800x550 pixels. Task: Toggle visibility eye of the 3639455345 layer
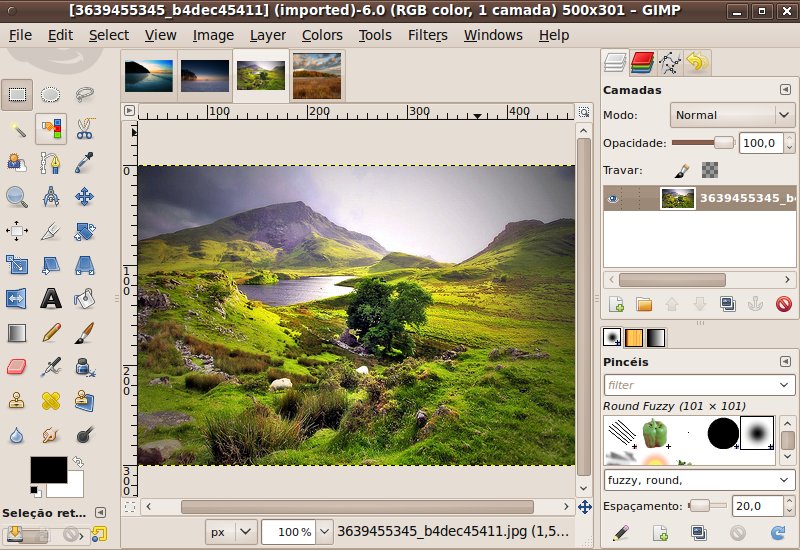click(x=613, y=198)
